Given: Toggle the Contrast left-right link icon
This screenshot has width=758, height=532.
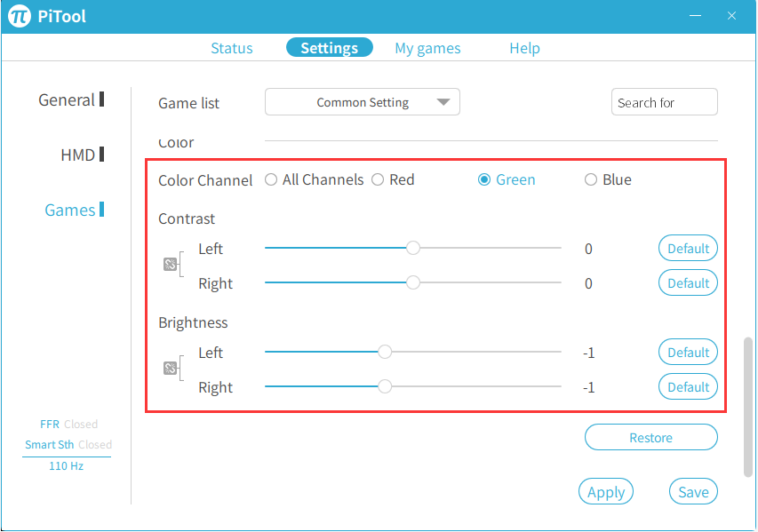Looking at the screenshot, I should 170,265.
